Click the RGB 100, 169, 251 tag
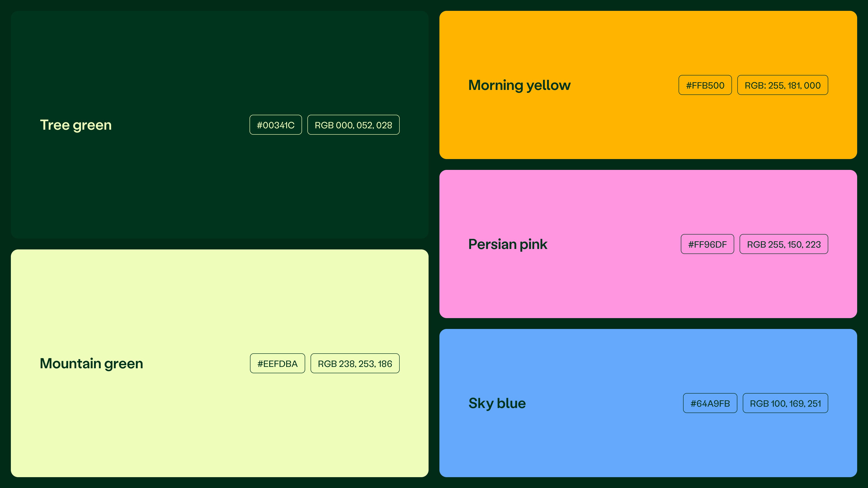This screenshot has width=868, height=488. [x=785, y=403]
